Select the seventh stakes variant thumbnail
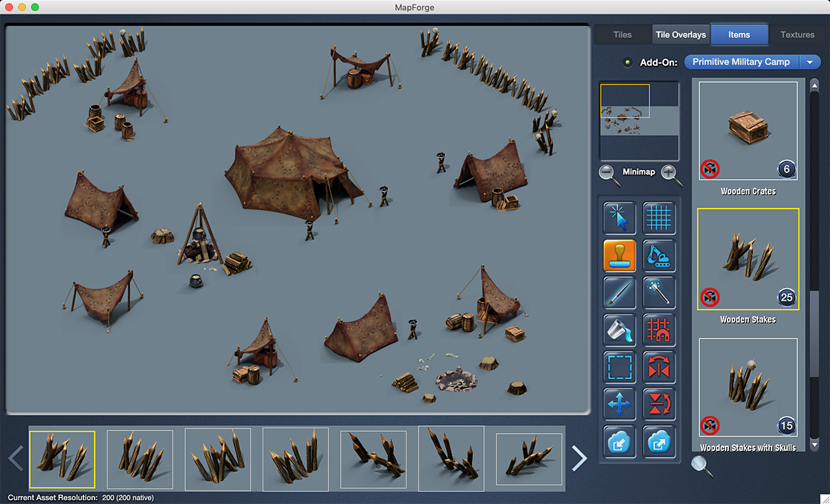830x504 pixels. pyautogui.click(x=529, y=459)
